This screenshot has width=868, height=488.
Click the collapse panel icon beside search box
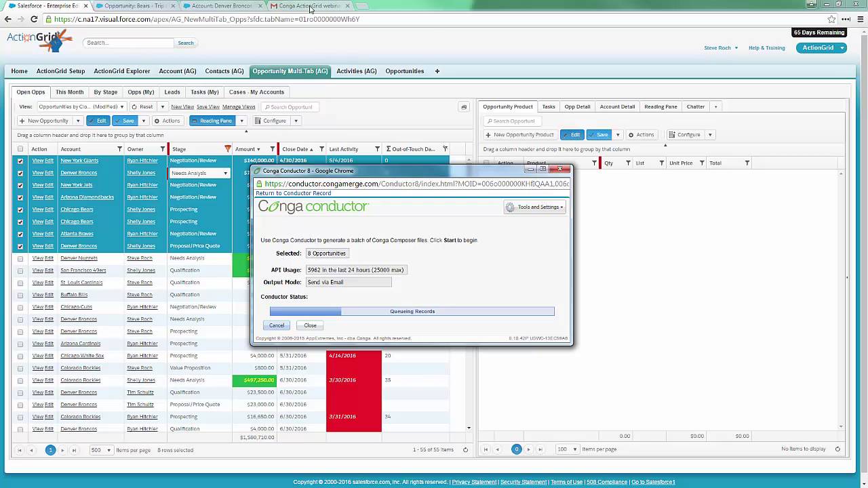pos(464,107)
